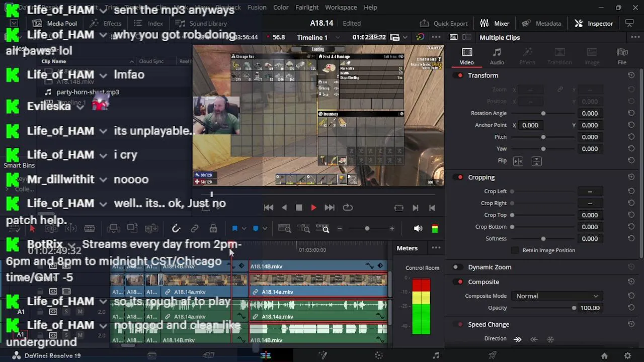Image resolution: width=644 pixels, height=362 pixels.
Task: Open the Metadata panel
Action: [x=541, y=23]
